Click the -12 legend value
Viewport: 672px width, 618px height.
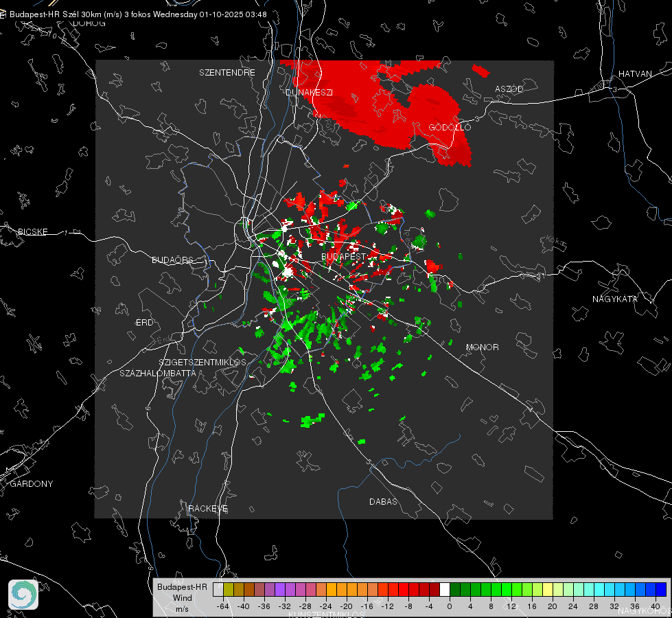click(387, 606)
